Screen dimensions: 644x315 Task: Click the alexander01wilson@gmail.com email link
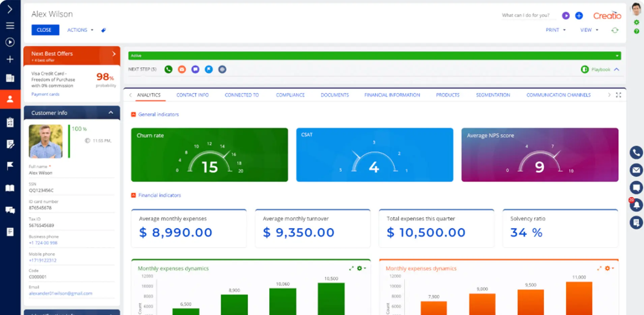pos(60,293)
